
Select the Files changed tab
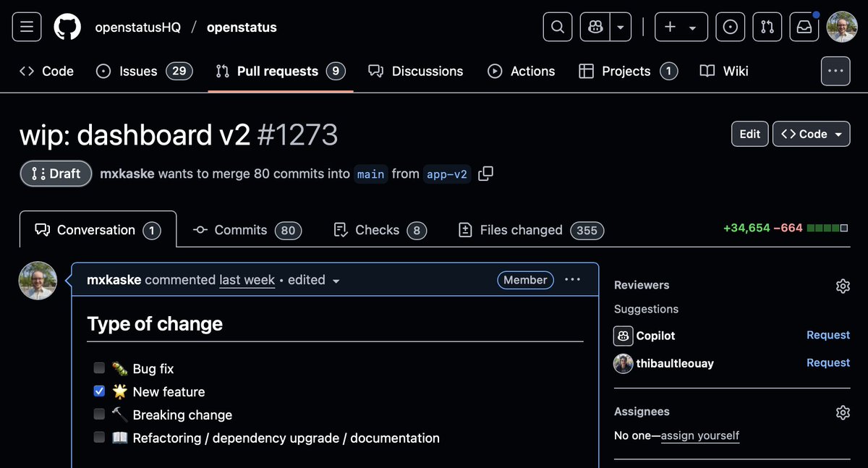pos(532,230)
